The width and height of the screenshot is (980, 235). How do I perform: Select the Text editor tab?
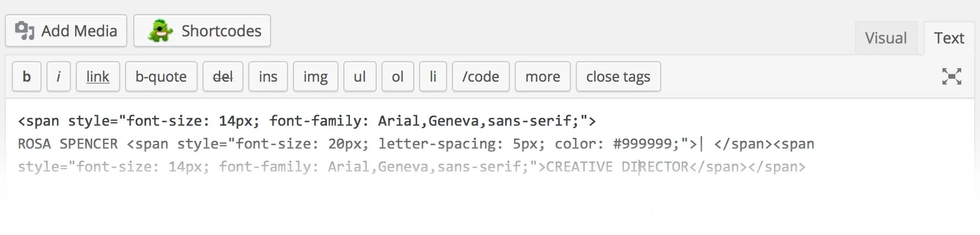[949, 38]
